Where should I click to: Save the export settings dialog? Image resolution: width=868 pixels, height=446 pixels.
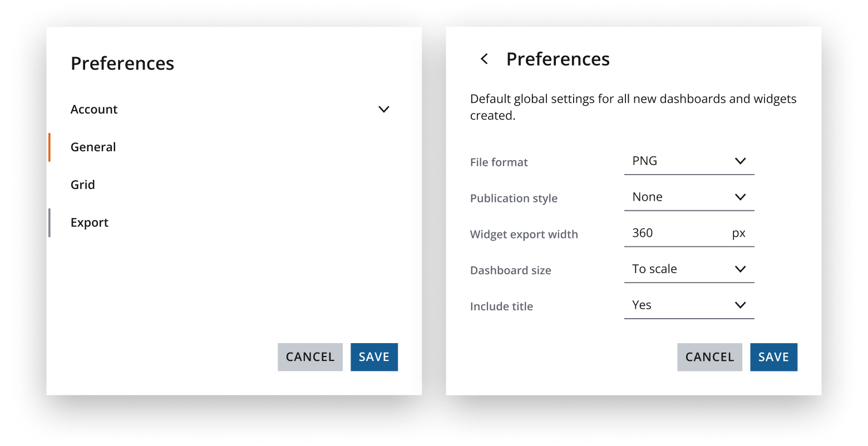click(x=773, y=357)
